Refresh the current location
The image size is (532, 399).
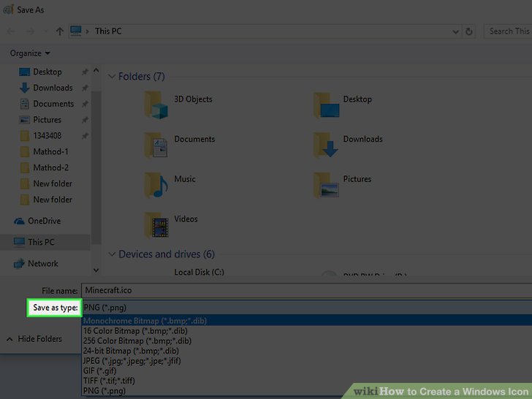click(469, 31)
